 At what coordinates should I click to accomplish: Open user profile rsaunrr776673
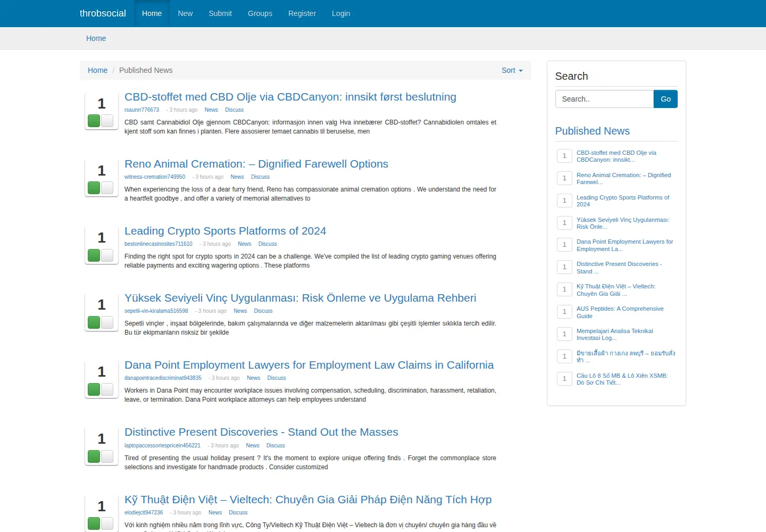point(141,110)
